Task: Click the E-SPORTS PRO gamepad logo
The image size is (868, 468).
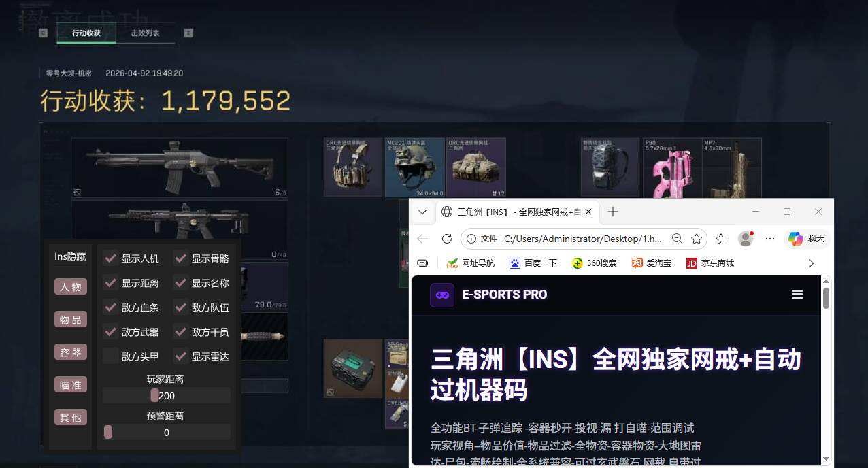Action: pyautogui.click(x=442, y=295)
